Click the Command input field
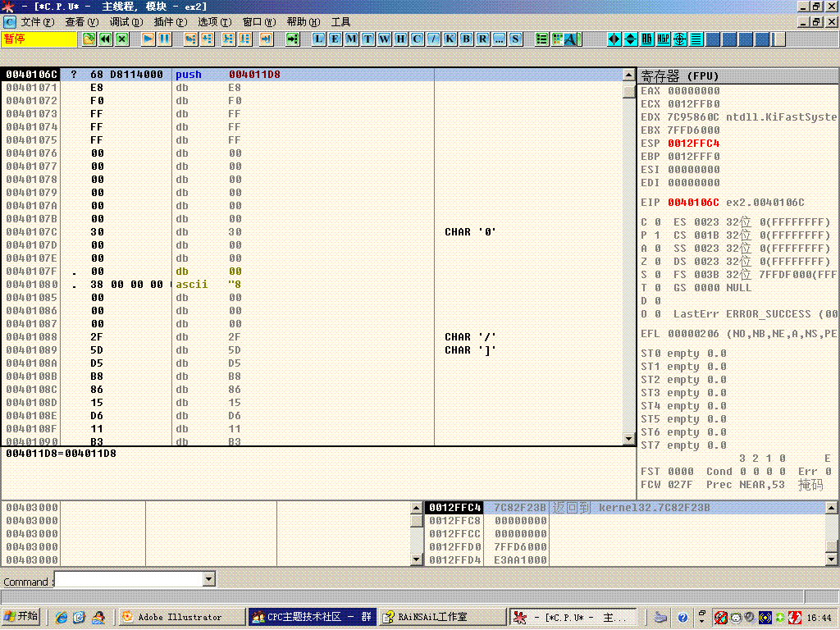This screenshot has height=630, width=840. click(129, 579)
